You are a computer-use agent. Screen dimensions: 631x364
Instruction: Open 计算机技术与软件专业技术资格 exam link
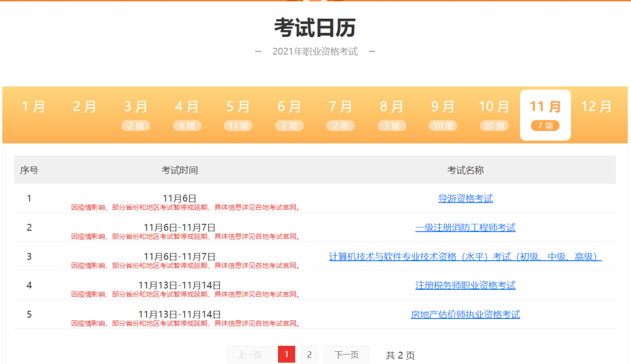point(465,256)
